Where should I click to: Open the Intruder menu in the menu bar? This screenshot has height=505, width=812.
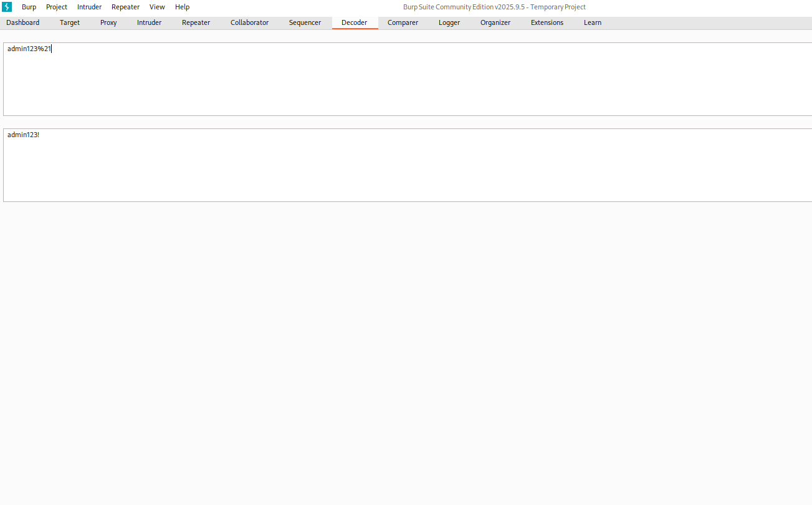89,7
